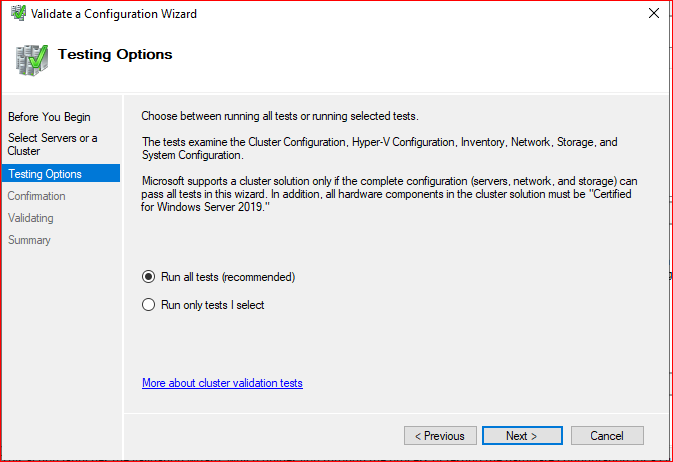Click the bold Testing Options page heading
This screenshot has height=462, width=673.
(115, 55)
